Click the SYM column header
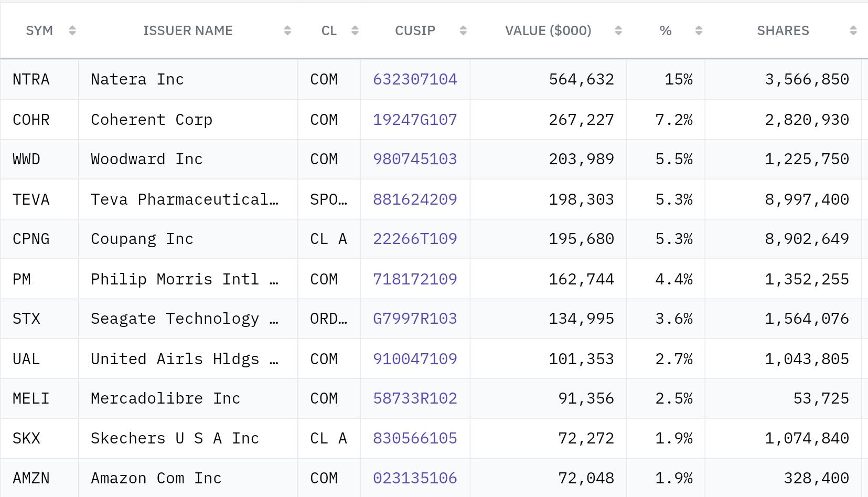The image size is (868, 497). (39, 31)
